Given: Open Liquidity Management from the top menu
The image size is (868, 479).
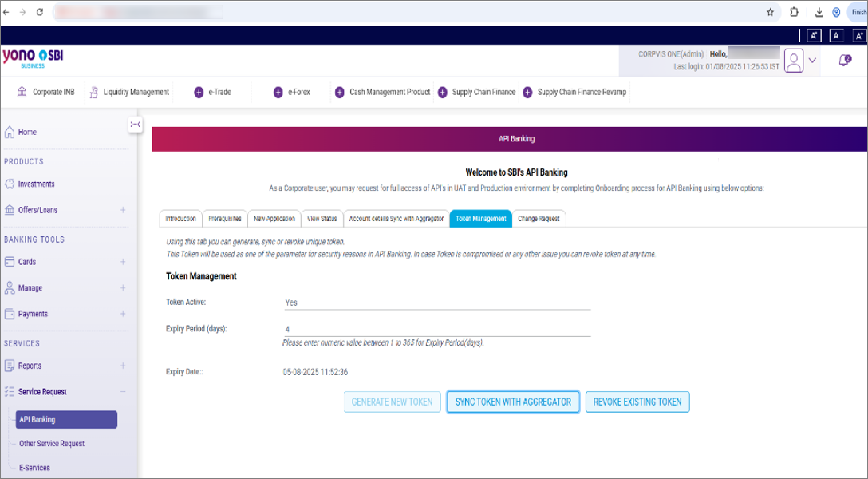Looking at the screenshot, I should click(x=129, y=92).
